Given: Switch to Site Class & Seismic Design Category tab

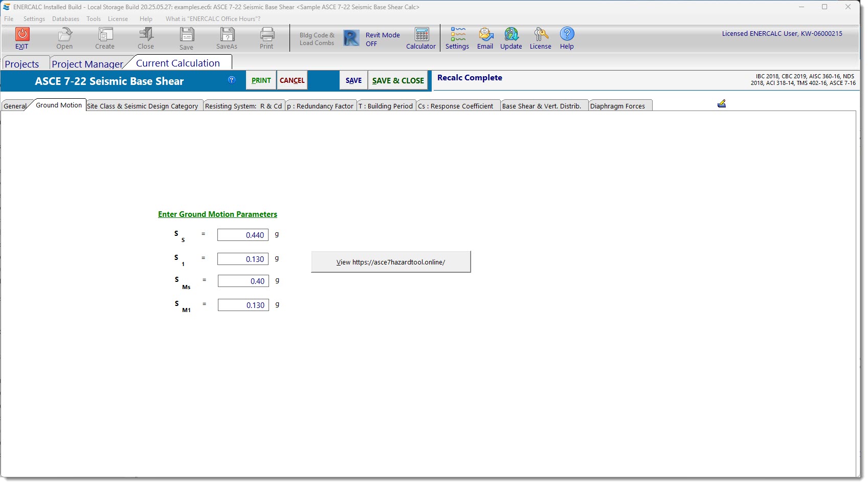Looking at the screenshot, I should [143, 106].
